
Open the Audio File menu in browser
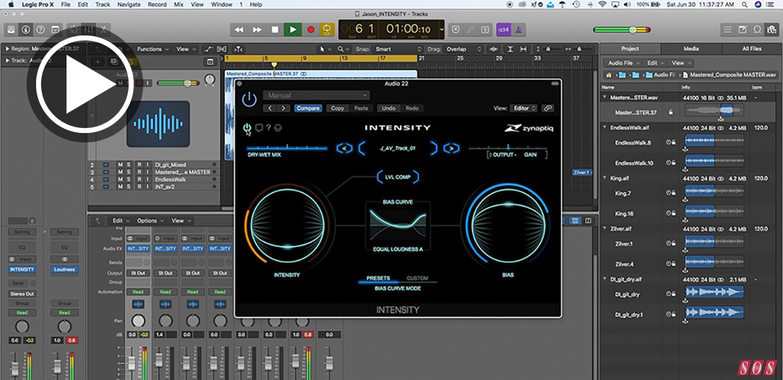click(x=623, y=63)
